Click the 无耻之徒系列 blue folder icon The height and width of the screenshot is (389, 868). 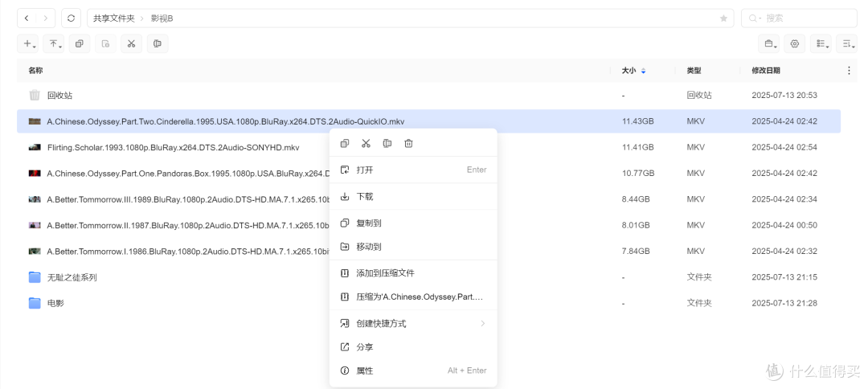35,277
